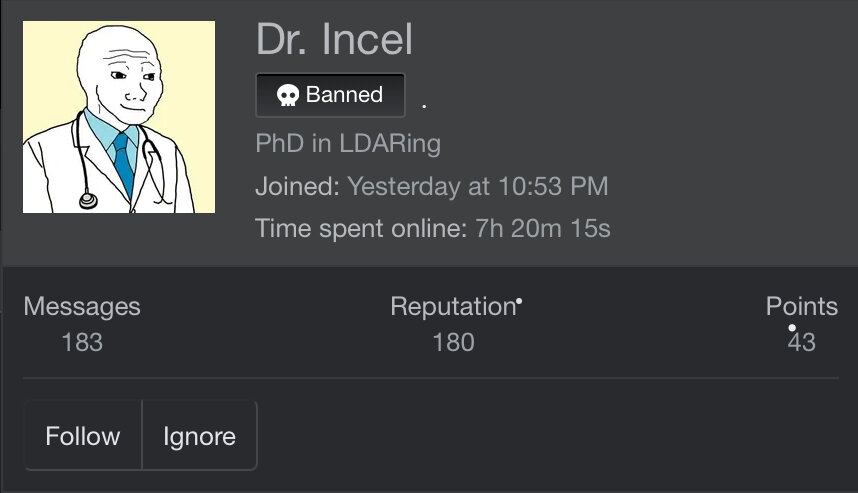Open the Messages stat label

coord(82,306)
